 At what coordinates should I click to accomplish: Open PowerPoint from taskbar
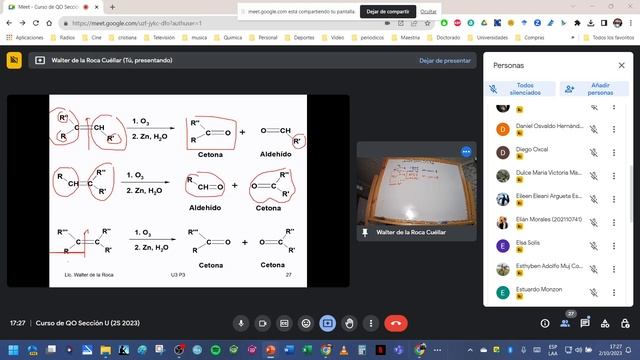[270, 350]
